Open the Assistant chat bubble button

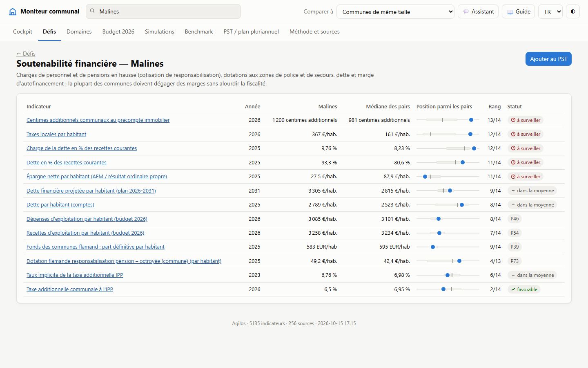tap(478, 11)
